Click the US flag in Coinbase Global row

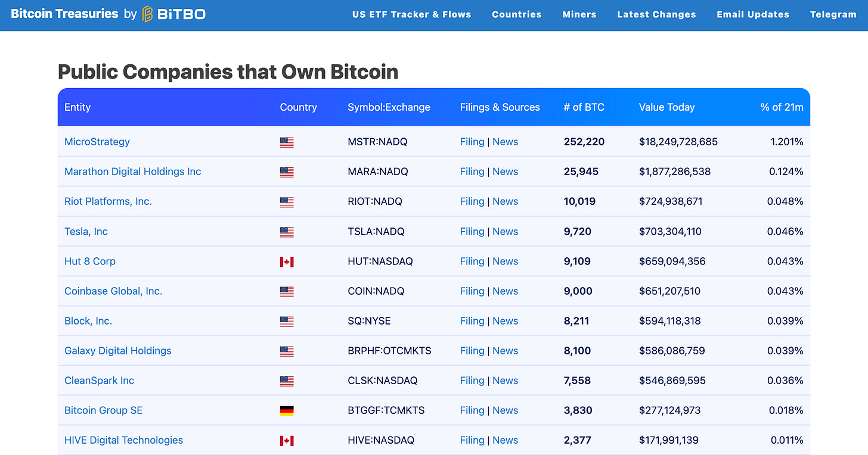point(287,292)
